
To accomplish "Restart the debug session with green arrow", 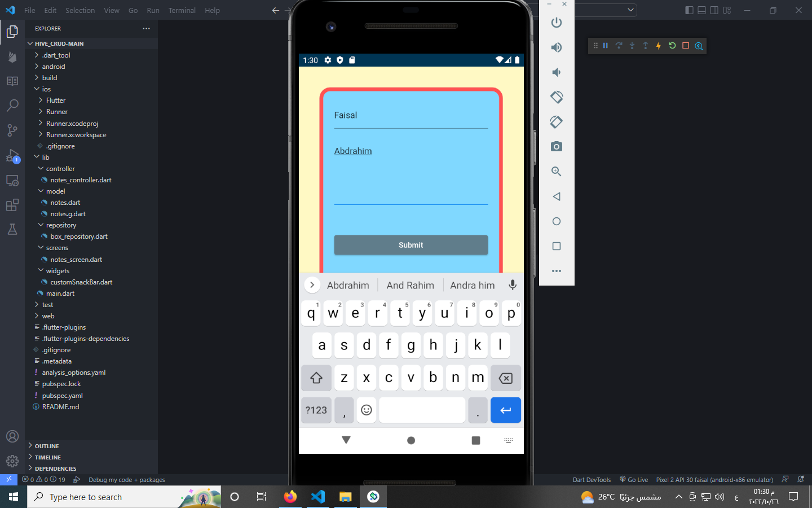I will click(x=672, y=46).
